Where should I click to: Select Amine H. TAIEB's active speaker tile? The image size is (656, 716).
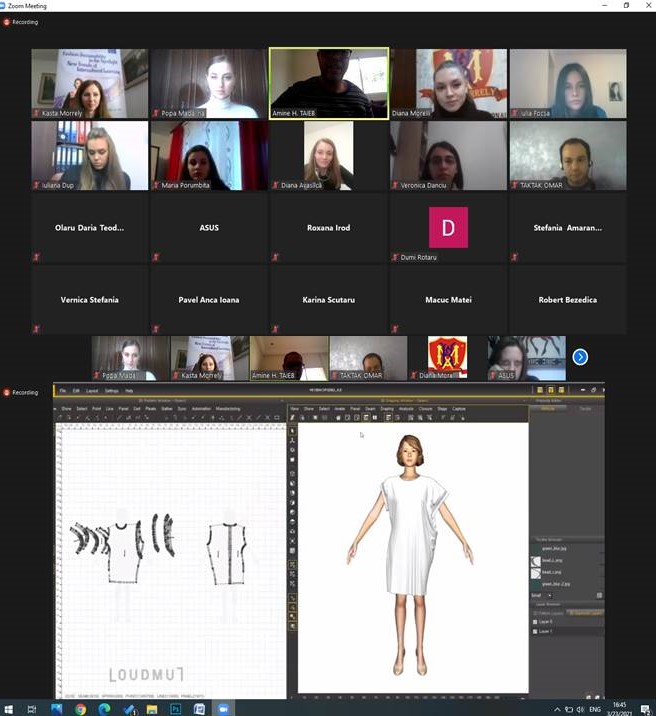pyautogui.click(x=329, y=84)
